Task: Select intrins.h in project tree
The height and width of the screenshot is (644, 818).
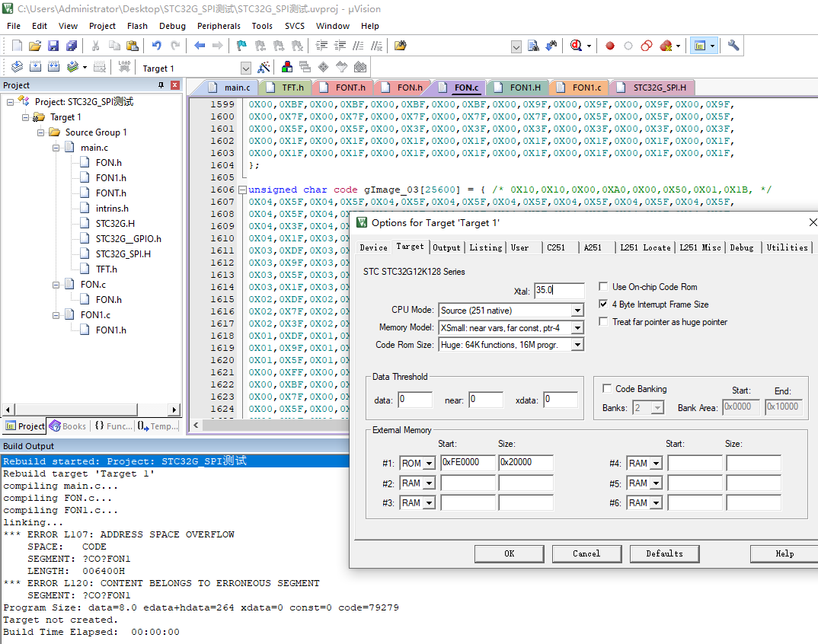Action: pos(112,208)
